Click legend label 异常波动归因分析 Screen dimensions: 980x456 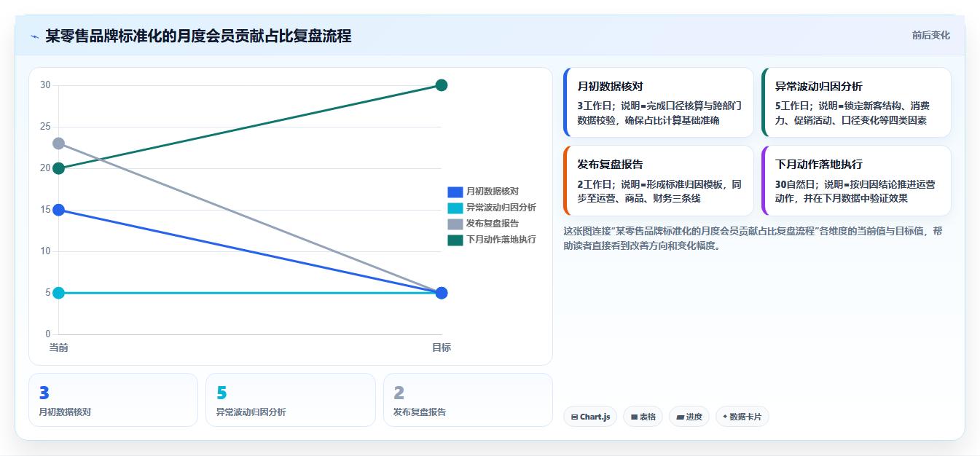(501, 208)
